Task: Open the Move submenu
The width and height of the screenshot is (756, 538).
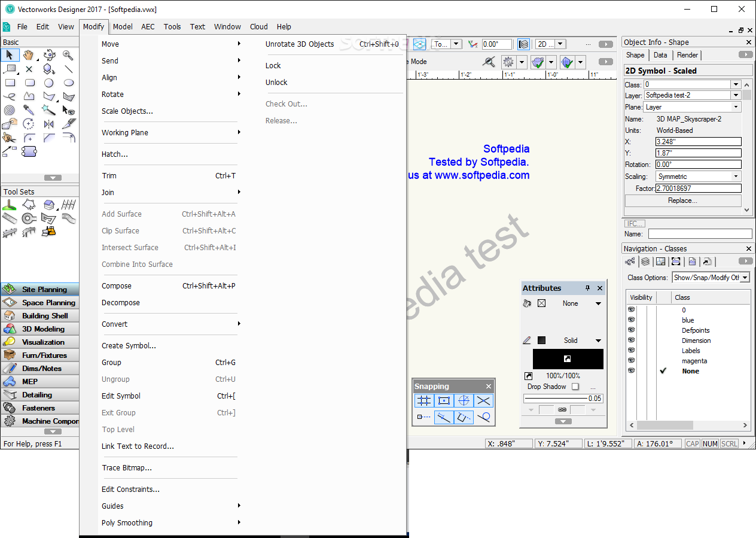Action: (x=170, y=44)
